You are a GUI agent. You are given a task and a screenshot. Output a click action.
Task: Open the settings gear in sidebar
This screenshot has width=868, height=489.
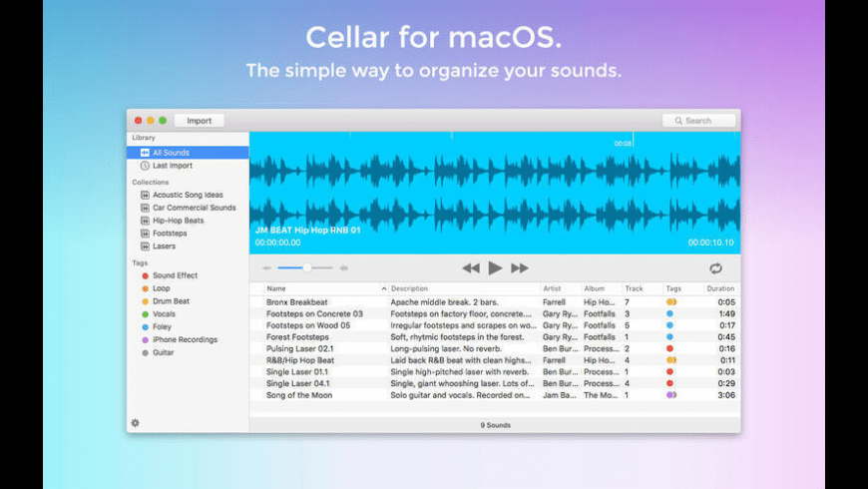[x=135, y=423]
